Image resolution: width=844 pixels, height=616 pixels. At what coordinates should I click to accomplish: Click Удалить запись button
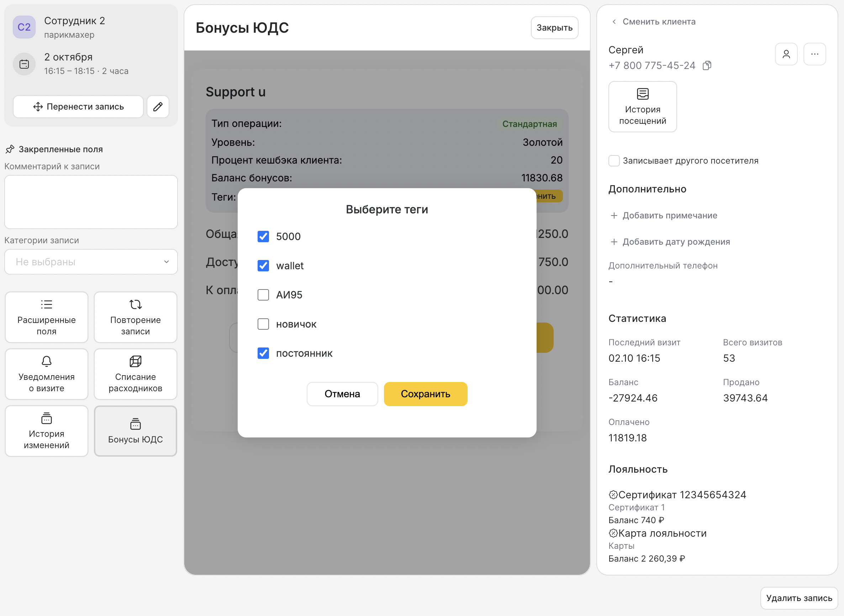[799, 598]
